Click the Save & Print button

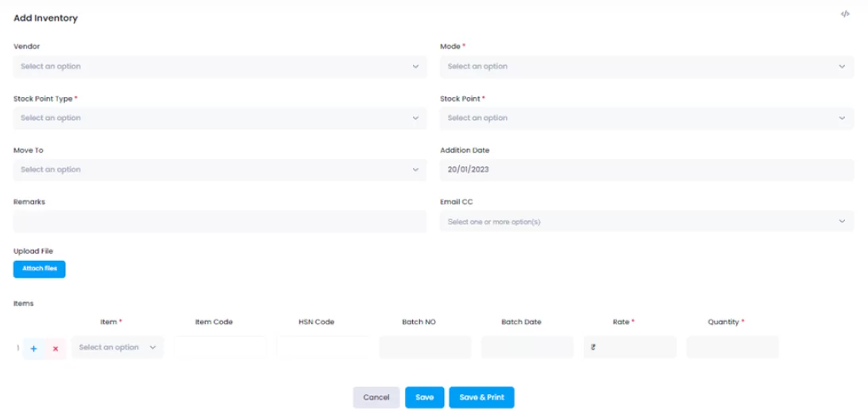(481, 397)
